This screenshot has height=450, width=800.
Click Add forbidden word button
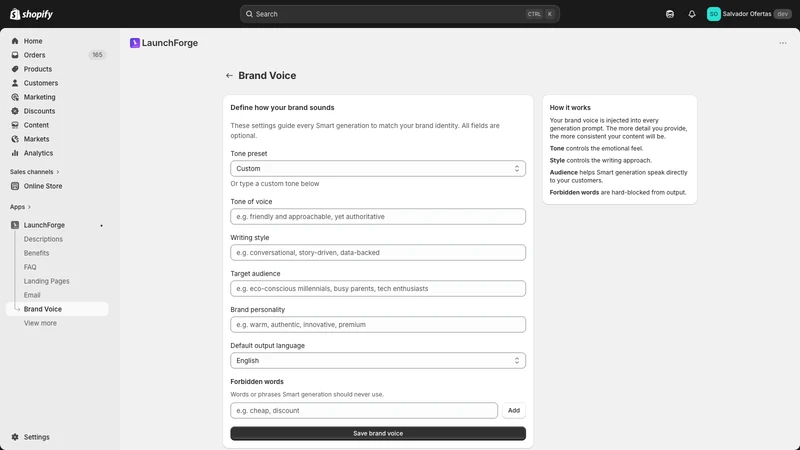coord(514,410)
